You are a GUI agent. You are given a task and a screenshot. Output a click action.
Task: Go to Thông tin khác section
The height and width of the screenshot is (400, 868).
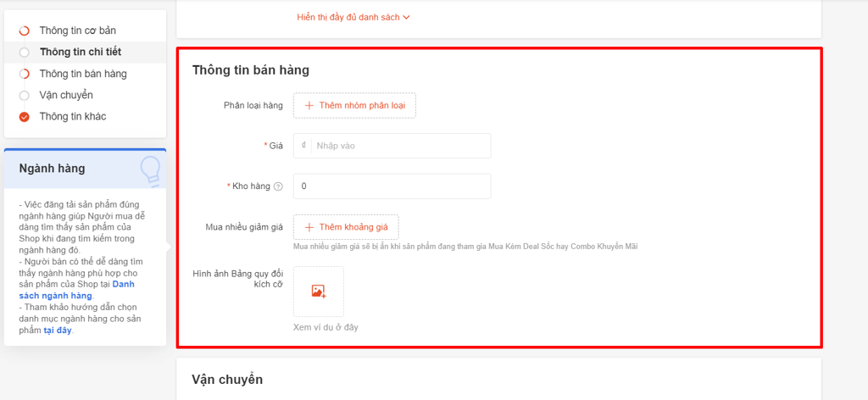(x=72, y=116)
